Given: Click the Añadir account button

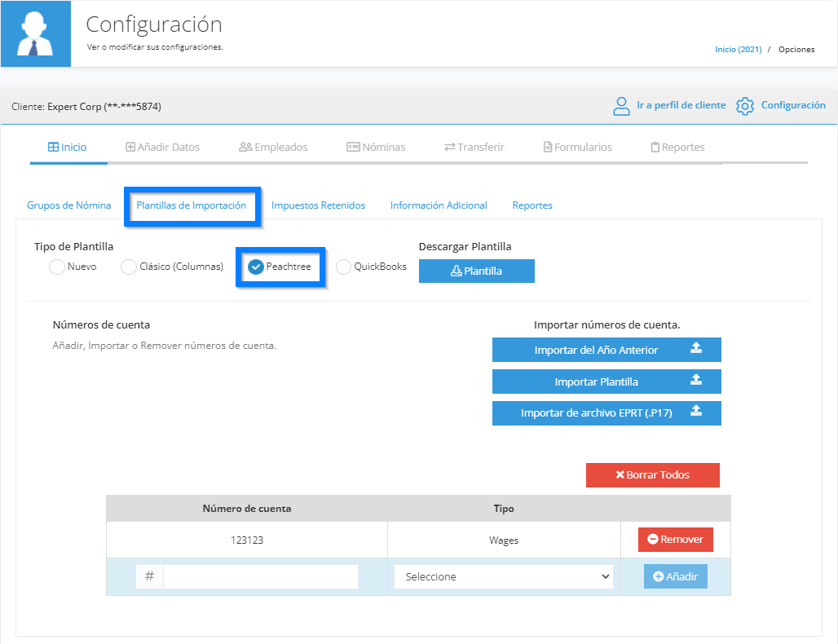Looking at the screenshot, I should coord(676,576).
